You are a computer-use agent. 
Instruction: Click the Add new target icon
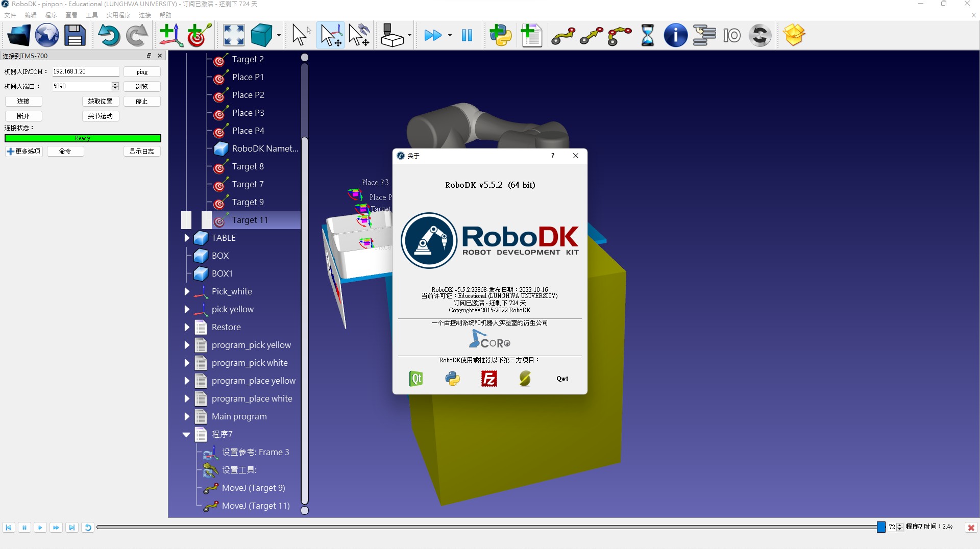point(199,36)
